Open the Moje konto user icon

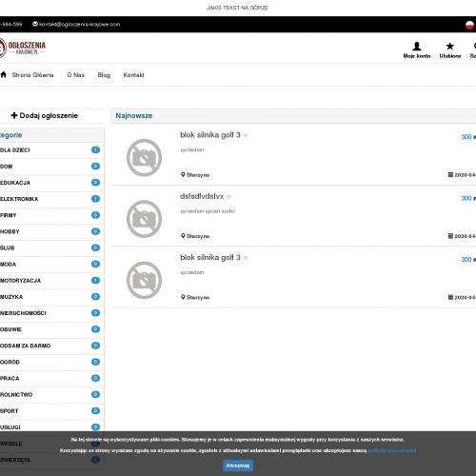[x=417, y=47]
